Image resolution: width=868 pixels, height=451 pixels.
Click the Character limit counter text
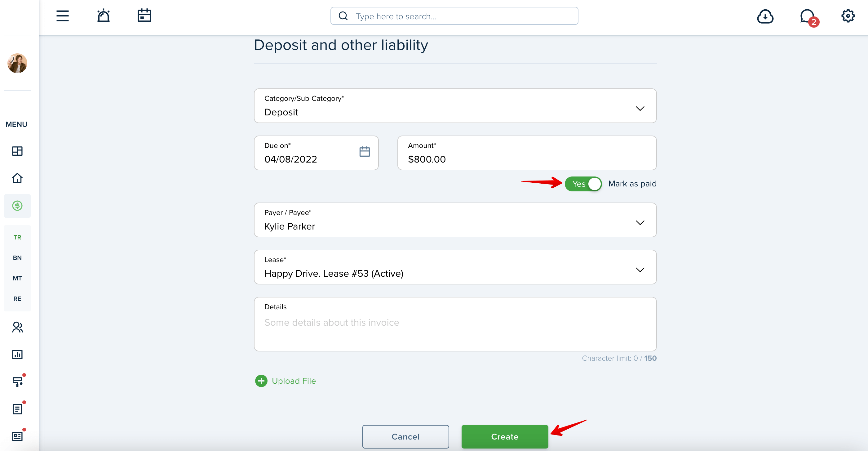(619, 358)
